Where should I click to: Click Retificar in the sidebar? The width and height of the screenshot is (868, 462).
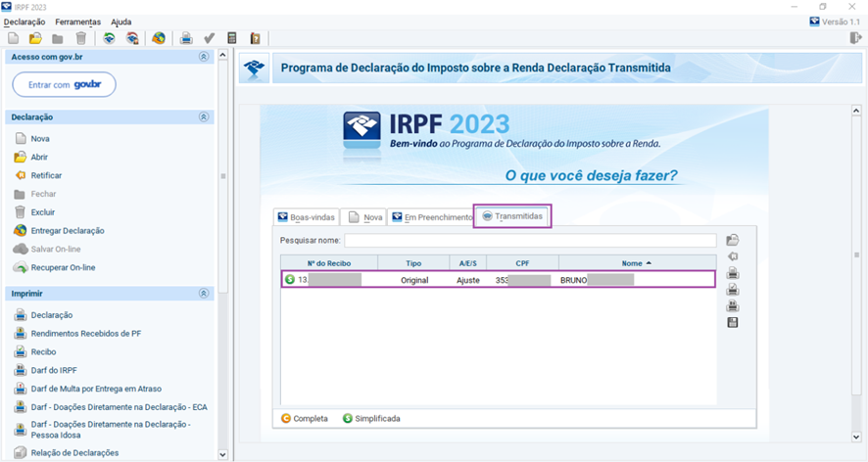point(46,175)
